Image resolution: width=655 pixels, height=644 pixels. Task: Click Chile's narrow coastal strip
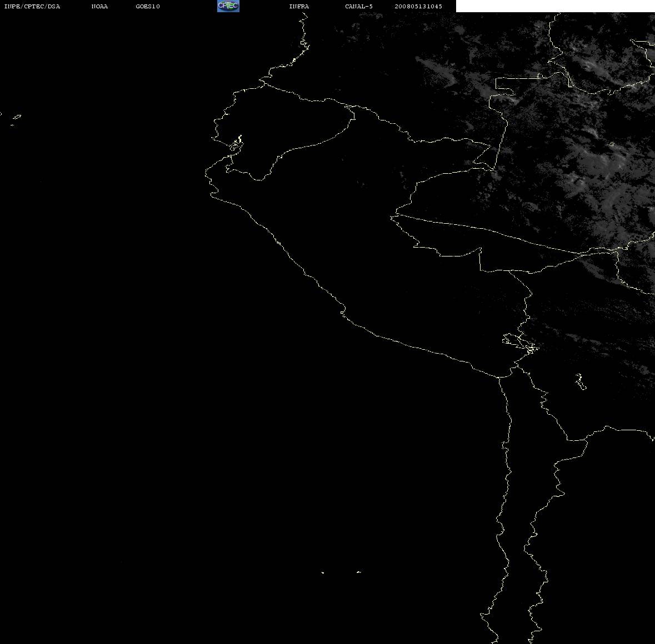pyautogui.click(x=518, y=501)
